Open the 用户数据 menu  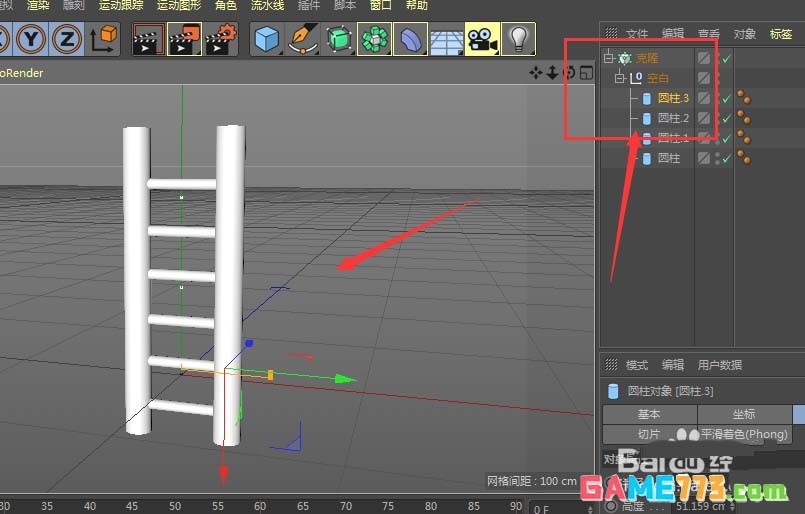click(719, 365)
